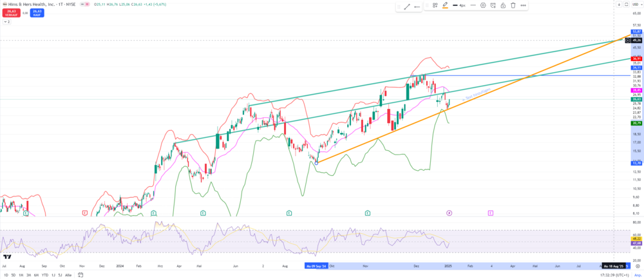Image resolution: width=644 pixels, height=279 pixels.
Task: Click the 53,87 blue price label
Action: (637, 32)
